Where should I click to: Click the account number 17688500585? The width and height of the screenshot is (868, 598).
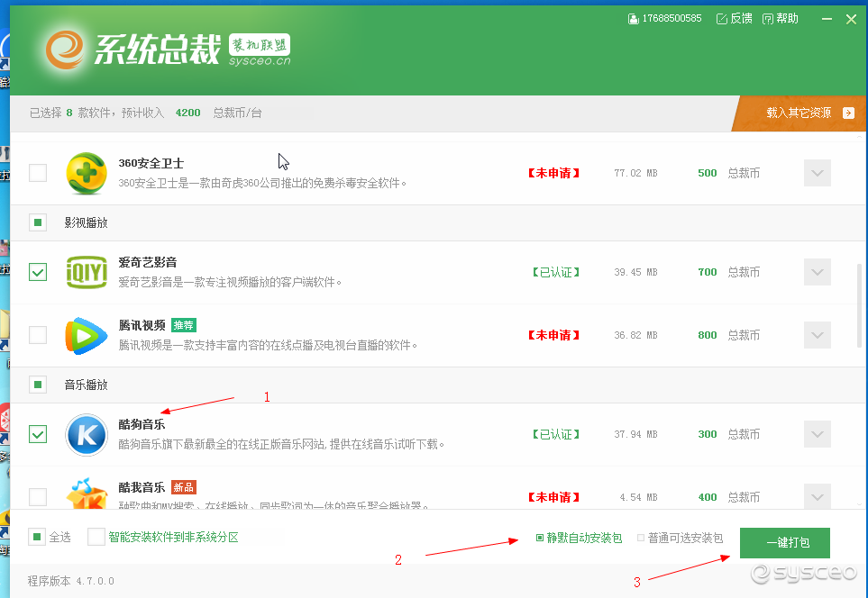coord(672,19)
